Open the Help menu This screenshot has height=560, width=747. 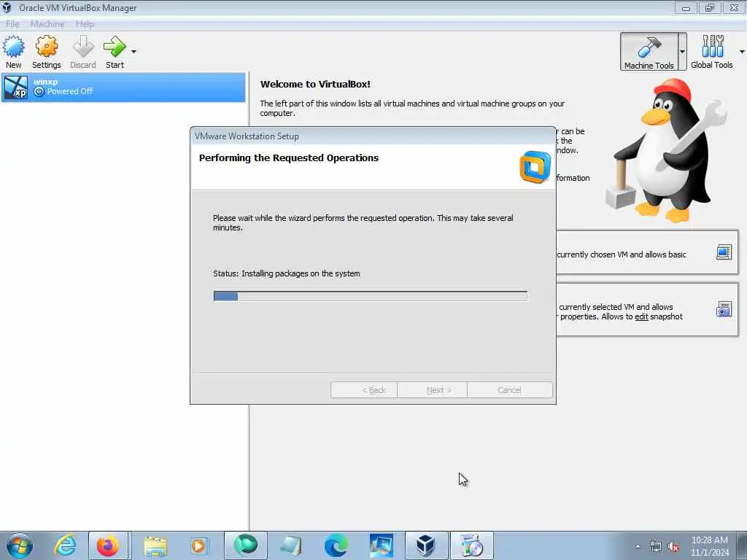[x=85, y=24]
